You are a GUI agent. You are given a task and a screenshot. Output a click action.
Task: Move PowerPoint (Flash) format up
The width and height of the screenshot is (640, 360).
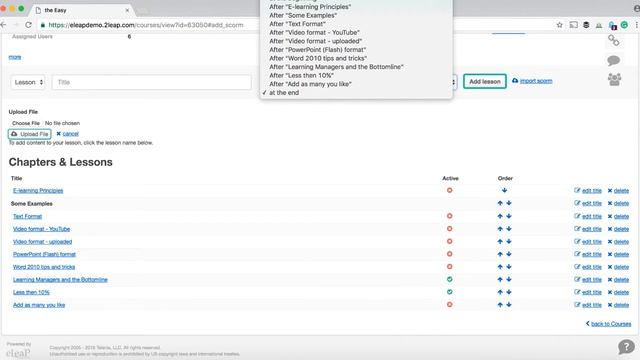[500, 254]
